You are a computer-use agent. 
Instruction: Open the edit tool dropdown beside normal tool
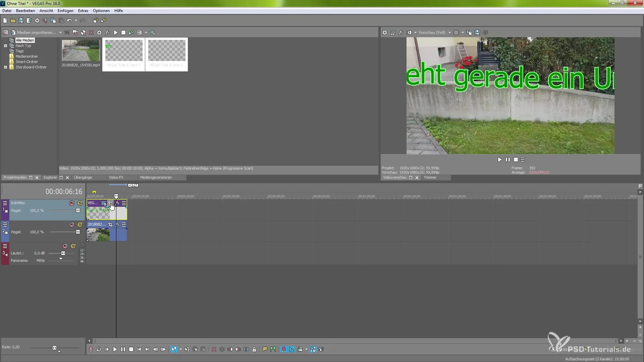point(180,349)
